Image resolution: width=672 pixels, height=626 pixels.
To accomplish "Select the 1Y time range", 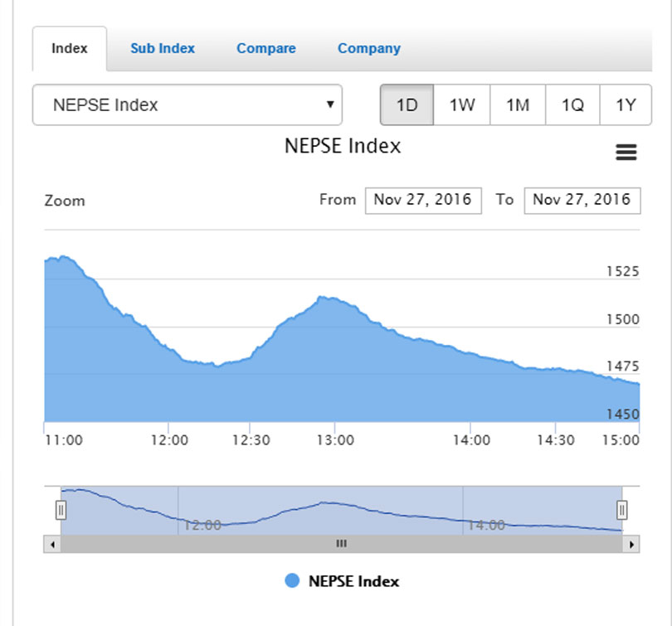I will [x=626, y=105].
